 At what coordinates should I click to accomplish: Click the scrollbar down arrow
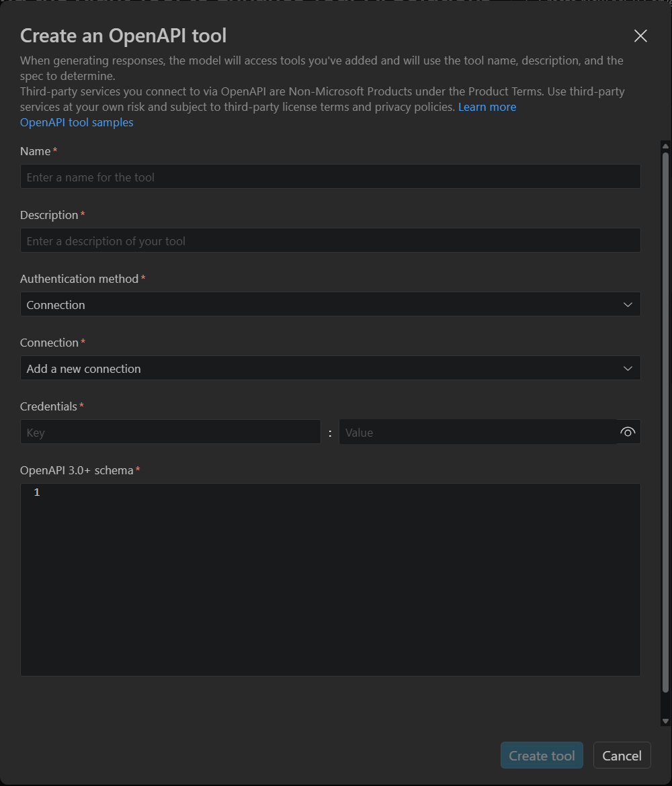point(665,721)
